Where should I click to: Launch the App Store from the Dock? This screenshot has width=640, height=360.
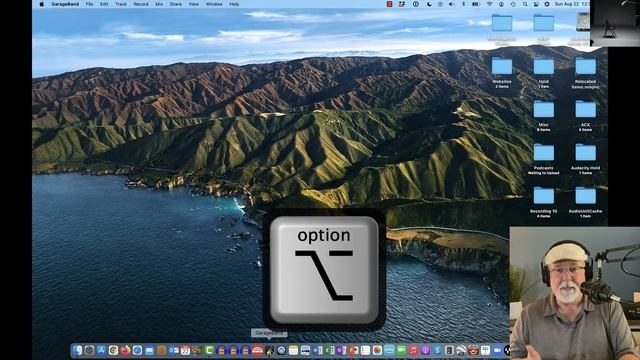101,350
